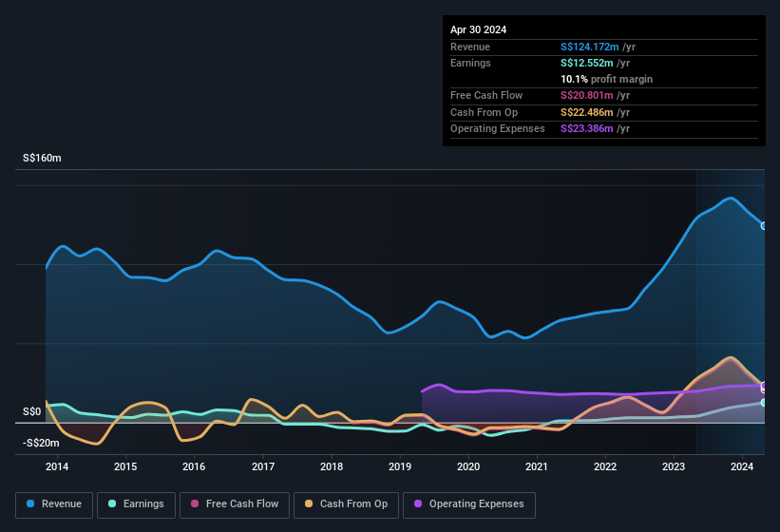Click the 10.1% profit margin text
Viewport: 780px width, 532px height.
pyautogui.click(x=606, y=79)
